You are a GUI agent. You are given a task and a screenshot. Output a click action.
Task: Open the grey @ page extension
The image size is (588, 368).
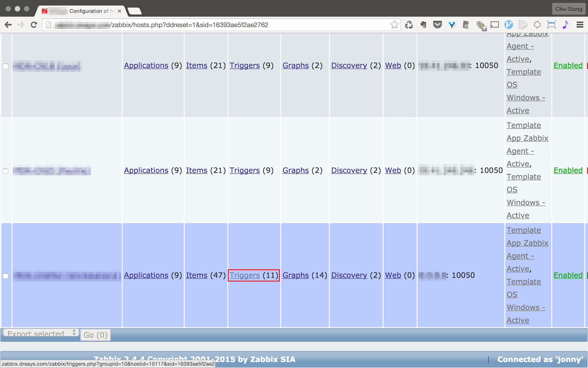point(466,25)
